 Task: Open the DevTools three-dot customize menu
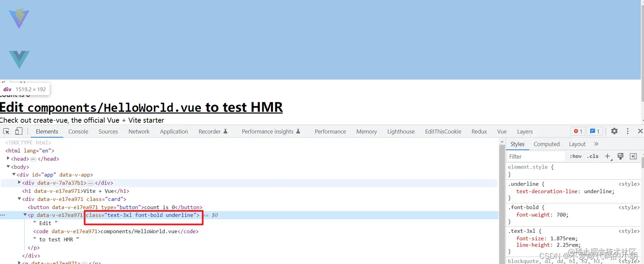(627, 131)
